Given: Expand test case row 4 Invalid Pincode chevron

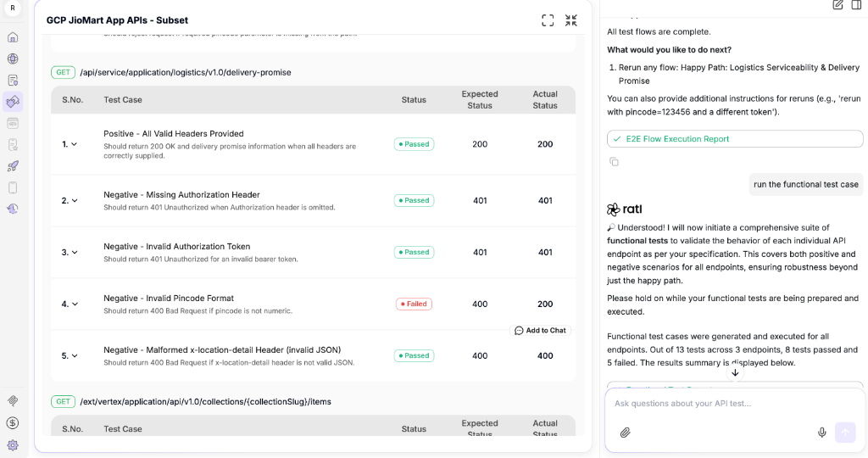Looking at the screenshot, I should pos(75,304).
